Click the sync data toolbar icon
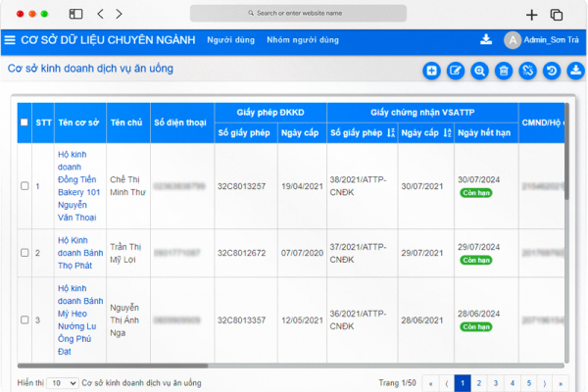Image resolution: width=588 pixels, height=392 pixels. [x=527, y=71]
